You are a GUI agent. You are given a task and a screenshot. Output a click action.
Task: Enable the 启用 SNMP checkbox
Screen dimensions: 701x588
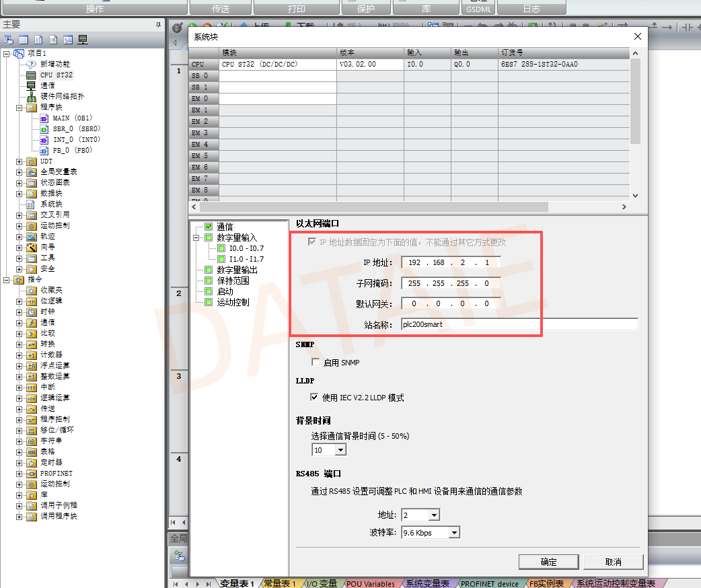(316, 362)
